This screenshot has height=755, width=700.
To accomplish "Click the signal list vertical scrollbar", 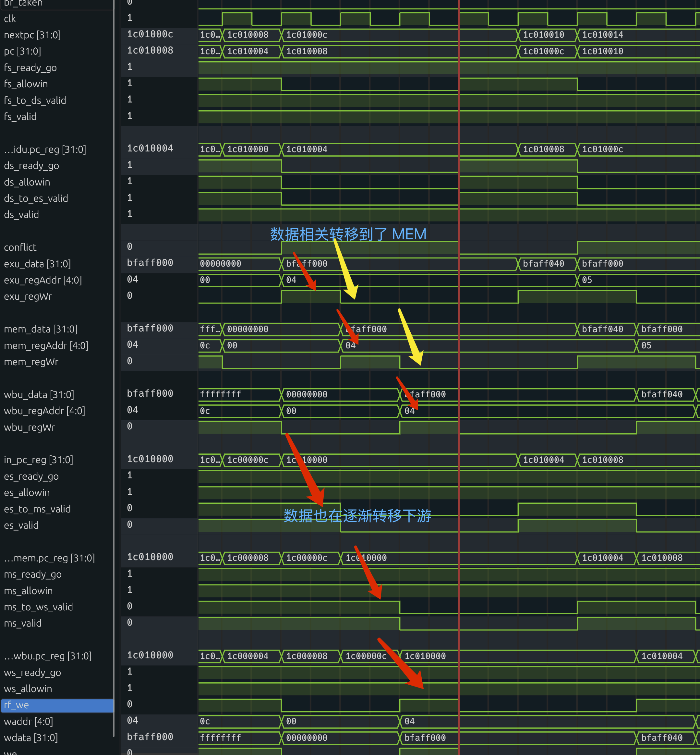I will pyautogui.click(x=114, y=379).
